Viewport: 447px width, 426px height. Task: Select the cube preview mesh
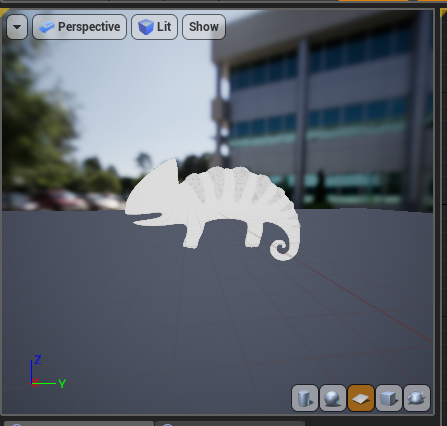click(389, 398)
